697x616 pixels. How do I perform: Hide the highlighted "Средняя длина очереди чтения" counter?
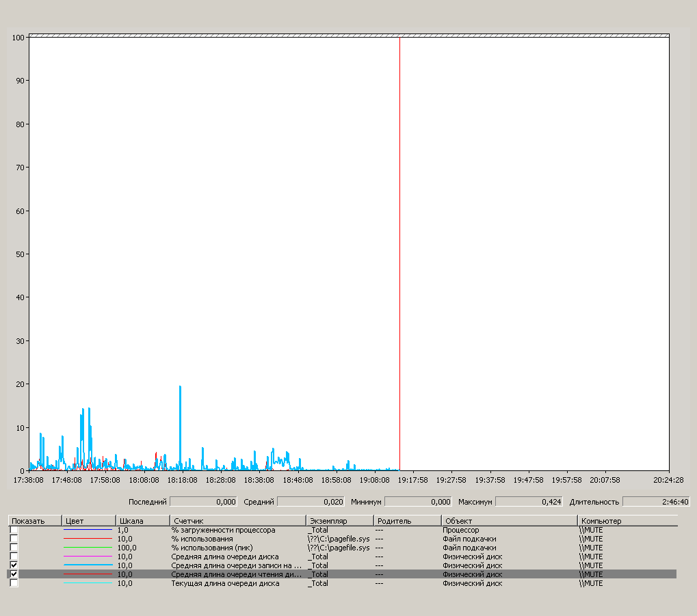[x=14, y=574]
